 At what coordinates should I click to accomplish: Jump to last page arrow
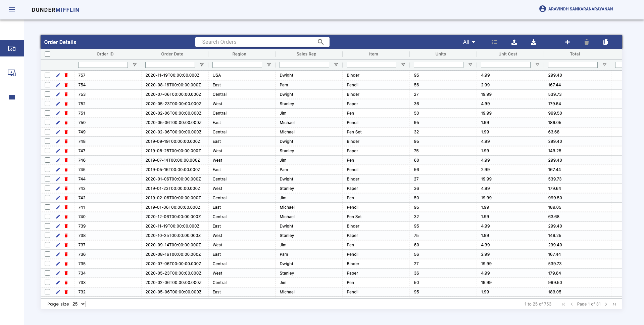(614, 304)
